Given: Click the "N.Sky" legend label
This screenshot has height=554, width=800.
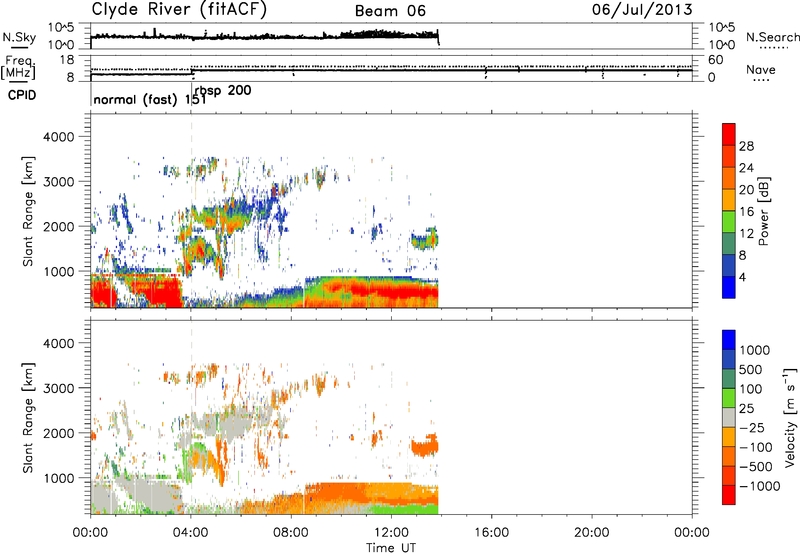Looking at the screenshot, I should coord(19,37).
